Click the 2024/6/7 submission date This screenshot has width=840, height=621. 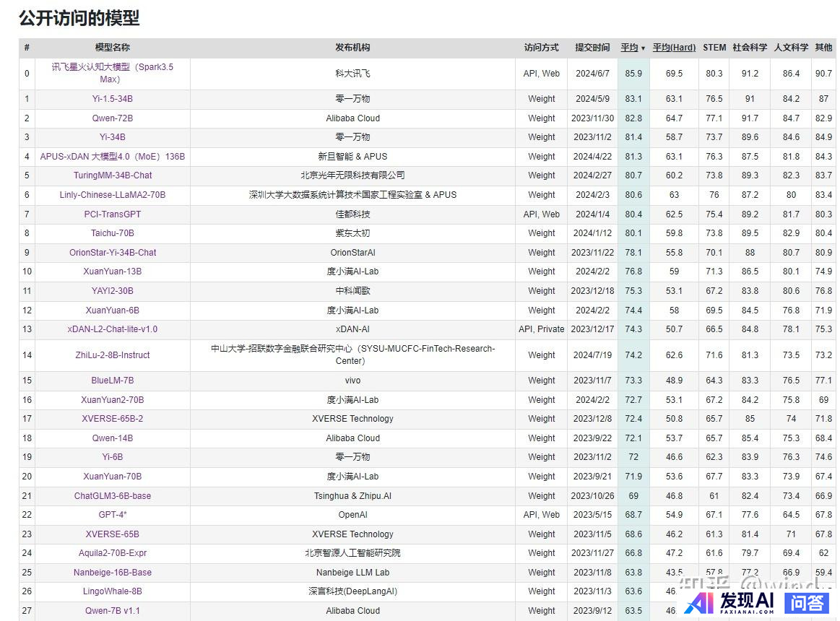click(592, 74)
